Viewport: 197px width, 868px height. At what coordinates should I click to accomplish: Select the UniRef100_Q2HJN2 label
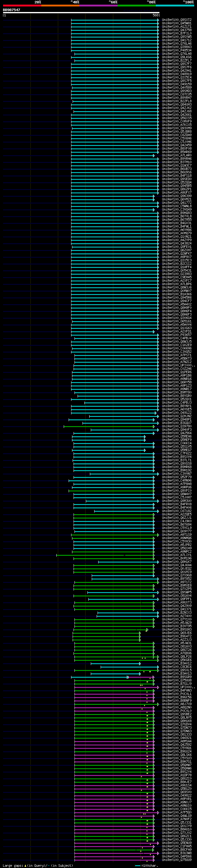click(x=177, y=416)
